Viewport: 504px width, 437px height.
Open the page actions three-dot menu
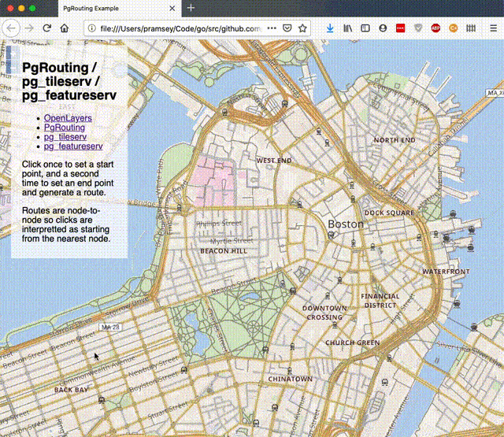pos(272,28)
